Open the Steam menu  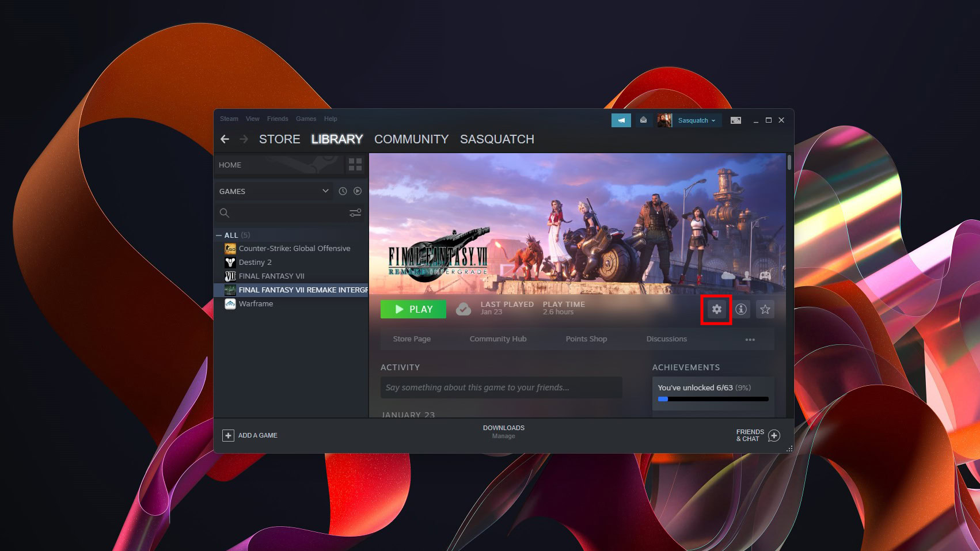tap(229, 119)
